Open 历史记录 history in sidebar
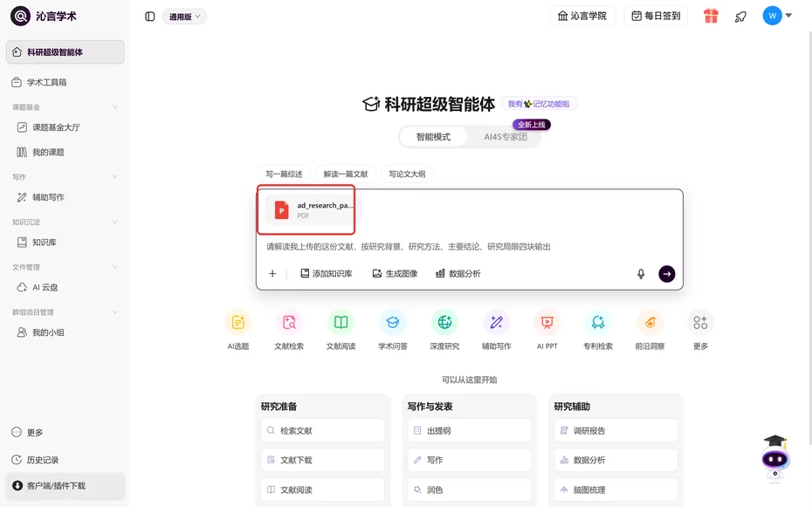Screen dimensions: 812x507 coord(35,460)
